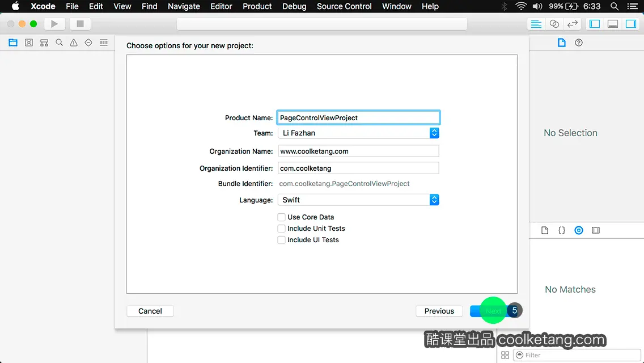Screen dimensions: 644x363
Task: Show the Quick Help inspector
Action: coord(579,43)
